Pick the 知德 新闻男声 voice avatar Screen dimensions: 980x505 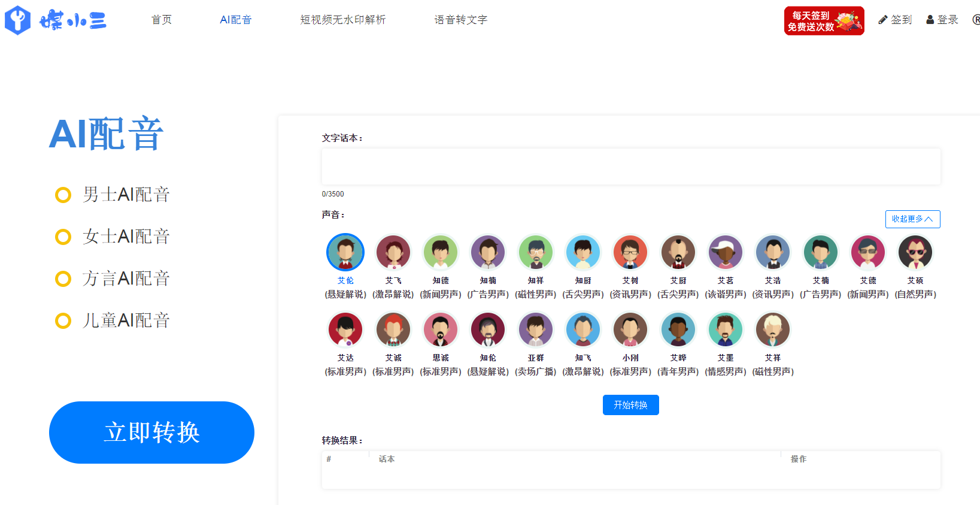(441, 252)
